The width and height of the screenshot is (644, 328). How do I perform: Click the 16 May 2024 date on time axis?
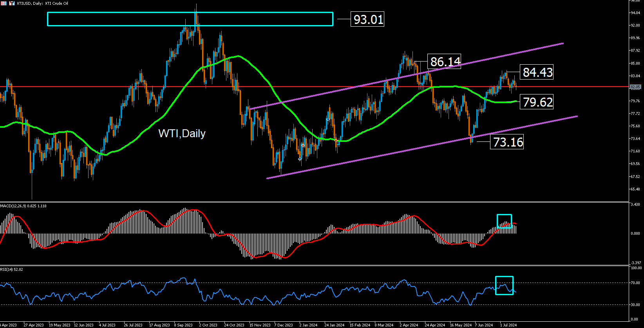(461, 325)
